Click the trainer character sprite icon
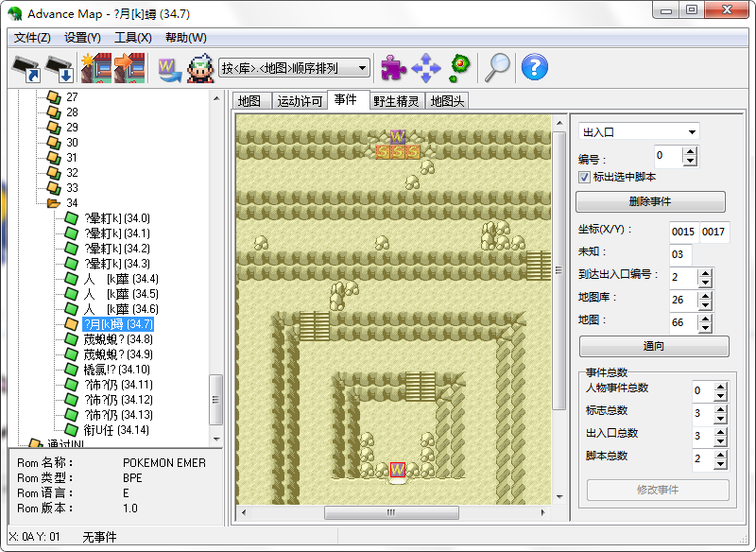 pyautogui.click(x=200, y=68)
